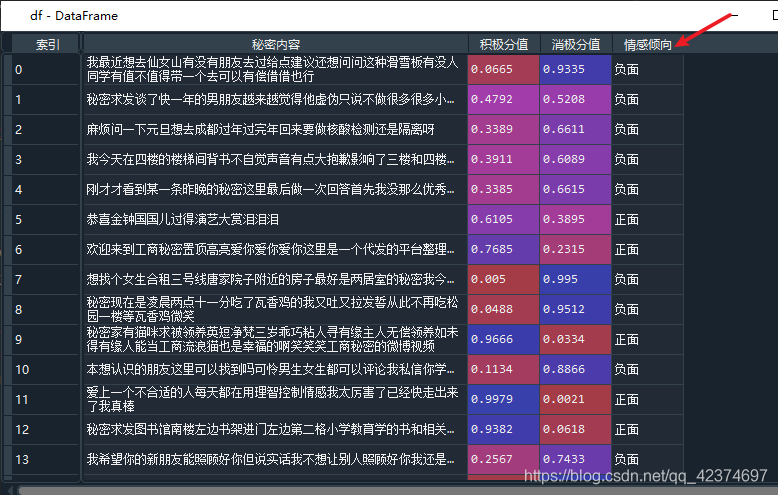Select positive score 0.9979
This screenshot has width=778, height=495.
click(x=503, y=399)
